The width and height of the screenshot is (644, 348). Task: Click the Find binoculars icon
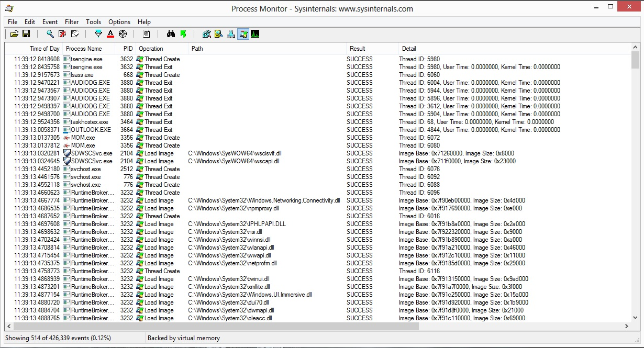[171, 34]
